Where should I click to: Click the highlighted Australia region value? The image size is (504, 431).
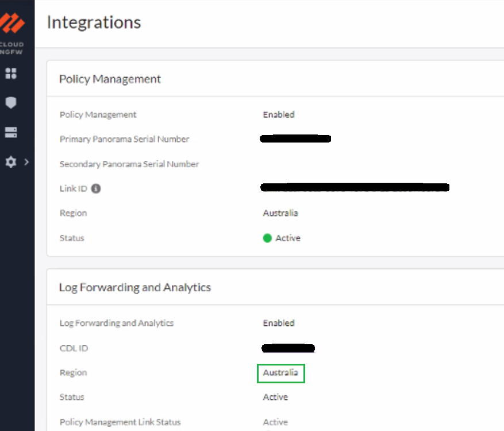pyautogui.click(x=280, y=373)
